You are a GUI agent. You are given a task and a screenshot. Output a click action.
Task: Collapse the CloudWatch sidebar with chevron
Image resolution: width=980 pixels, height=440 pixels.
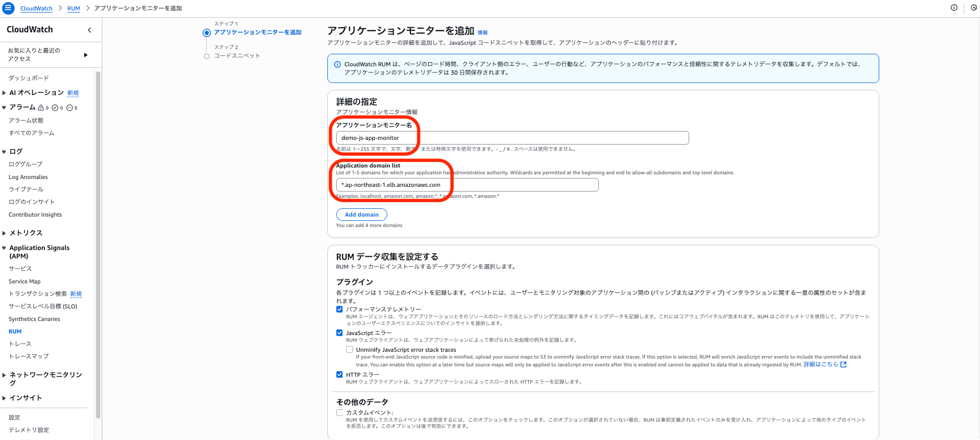tap(89, 30)
